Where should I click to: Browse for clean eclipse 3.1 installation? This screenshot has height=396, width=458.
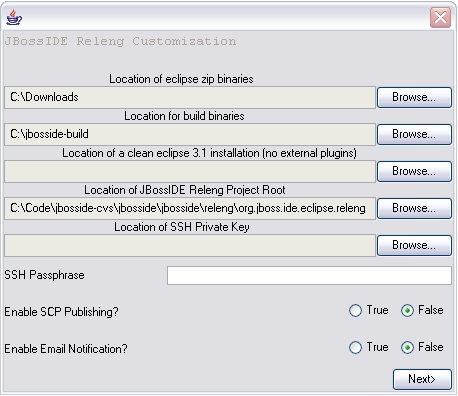pos(414,171)
